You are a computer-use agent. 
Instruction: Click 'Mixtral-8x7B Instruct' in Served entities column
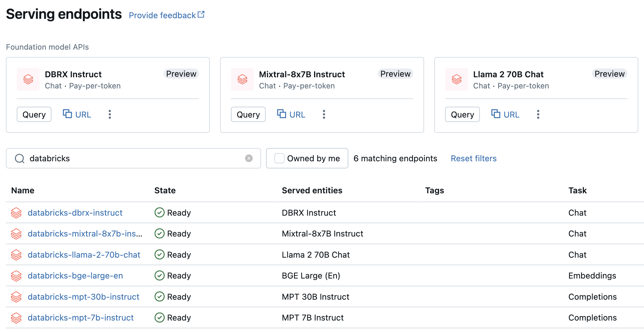point(322,234)
